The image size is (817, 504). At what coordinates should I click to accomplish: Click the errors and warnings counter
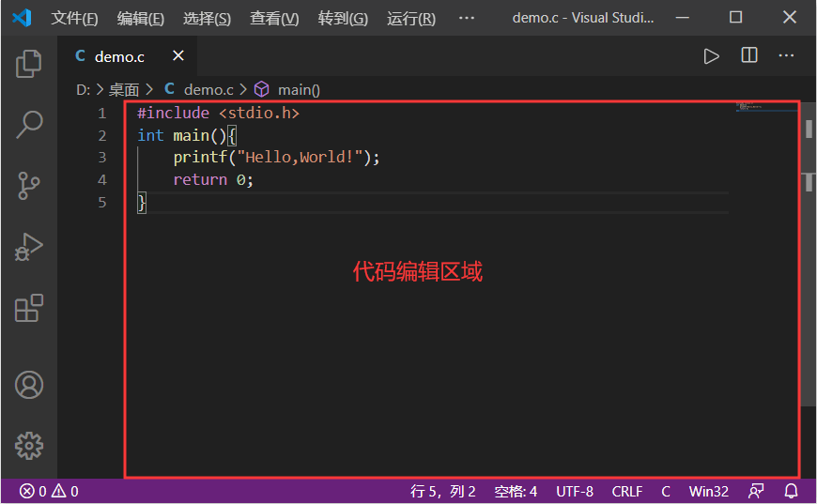point(49,491)
